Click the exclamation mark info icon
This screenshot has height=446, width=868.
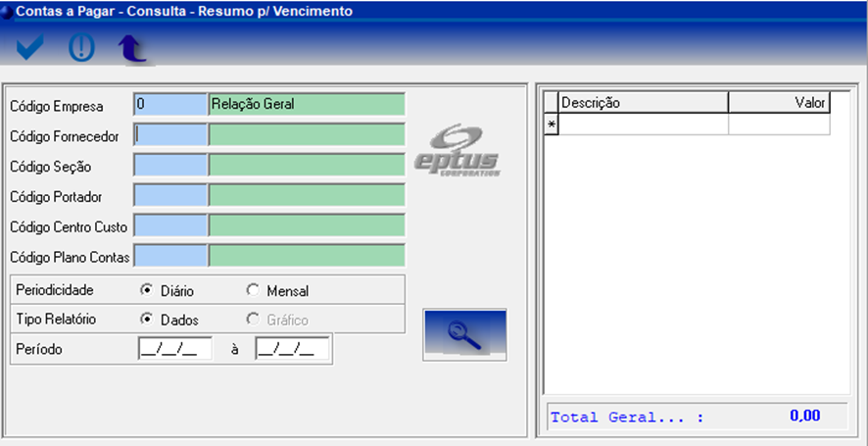(x=81, y=47)
